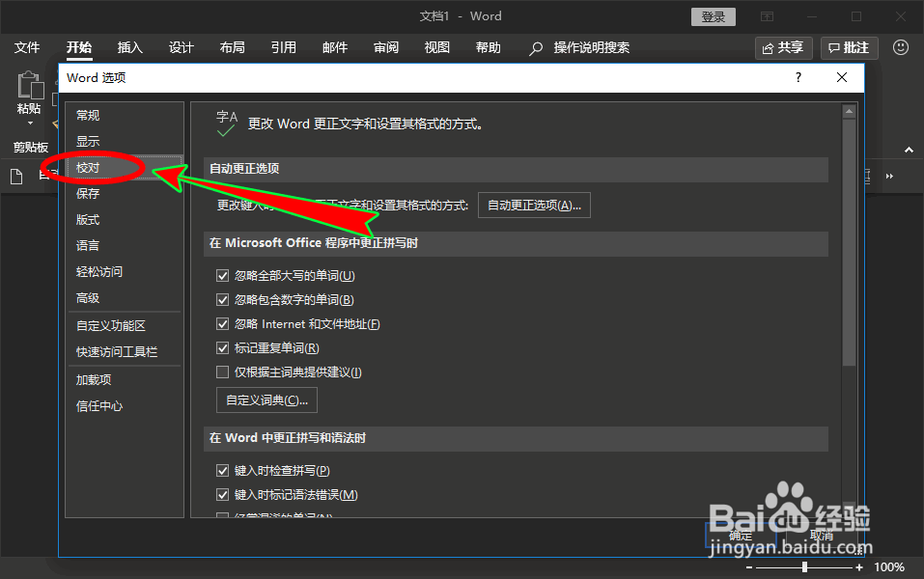This screenshot has width=924, height=579.
Task: Click the options pane scroll-up arrow
Action: [x=849, y=111]
